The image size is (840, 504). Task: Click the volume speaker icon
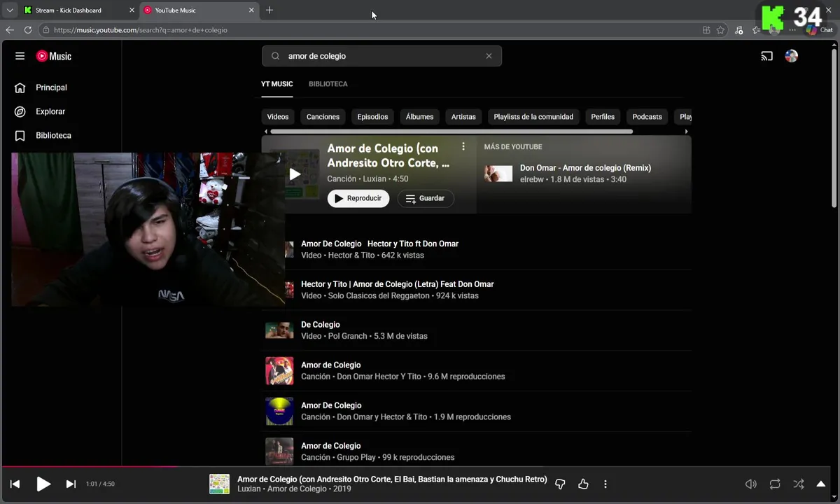point(750,484)
